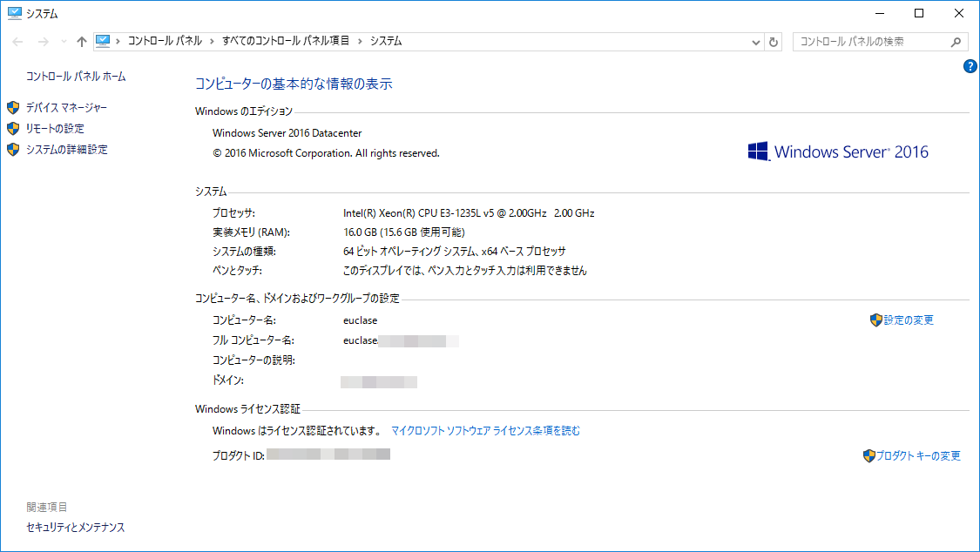Image resolution: width=980 pixels, height=552 pixels.
Task: Click the blue help question mark icon
Action: pos(970,66)
